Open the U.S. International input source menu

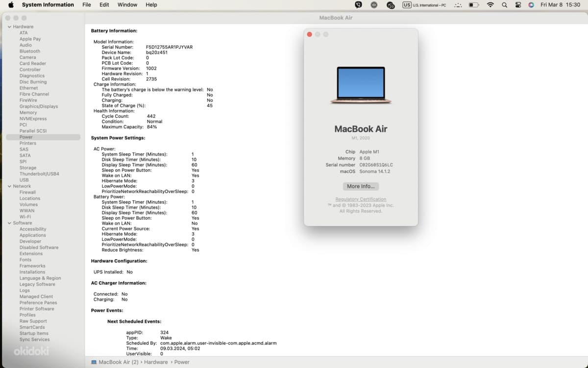click(424, 4)
